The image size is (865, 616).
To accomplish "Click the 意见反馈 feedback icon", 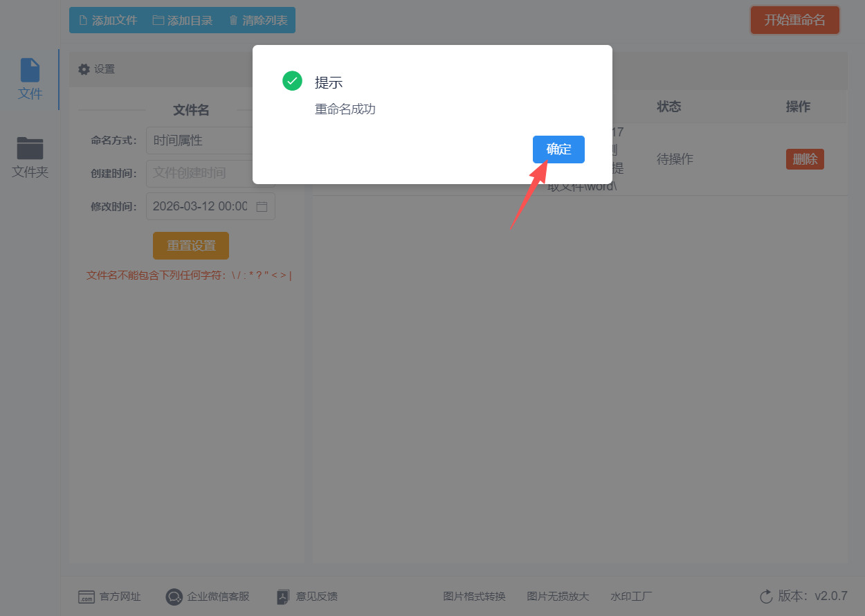I will point(282,596).
